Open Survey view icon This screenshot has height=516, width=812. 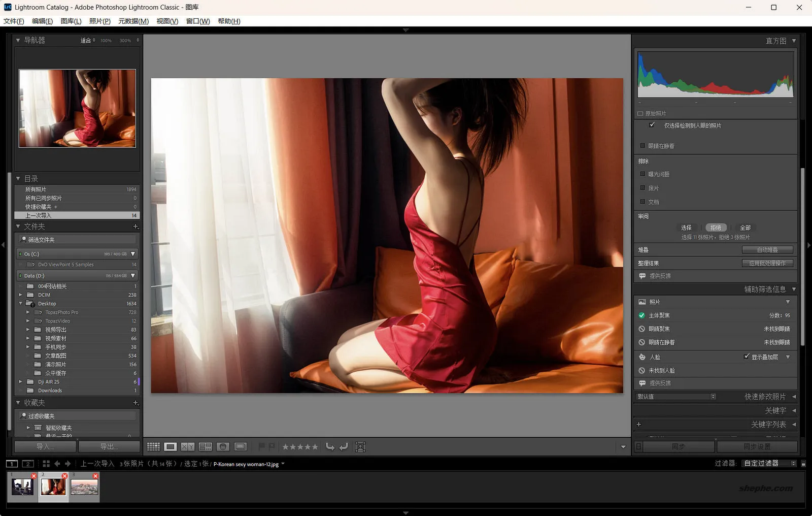pos(206,447)
